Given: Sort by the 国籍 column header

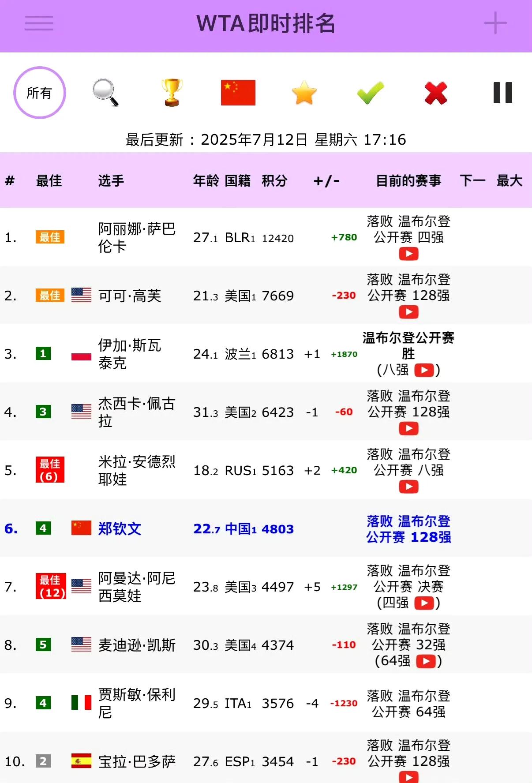Looking at the screenshot, I should [238, 180].
